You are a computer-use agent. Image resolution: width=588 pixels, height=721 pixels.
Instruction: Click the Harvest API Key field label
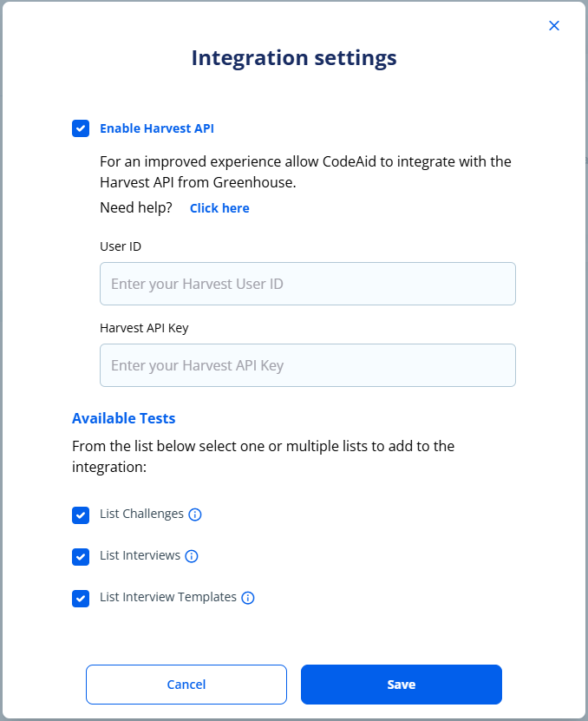tap(144, 328)
